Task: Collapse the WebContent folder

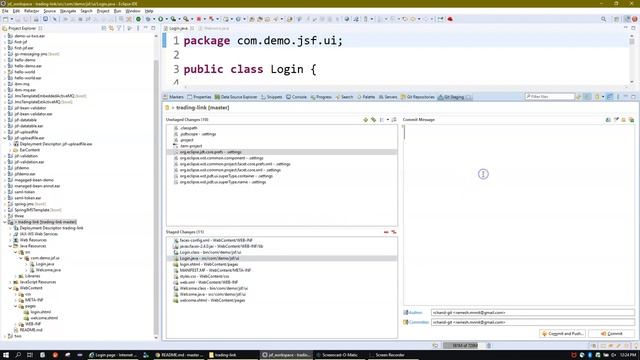Action: pyautogui.click(x=10, y=288)
